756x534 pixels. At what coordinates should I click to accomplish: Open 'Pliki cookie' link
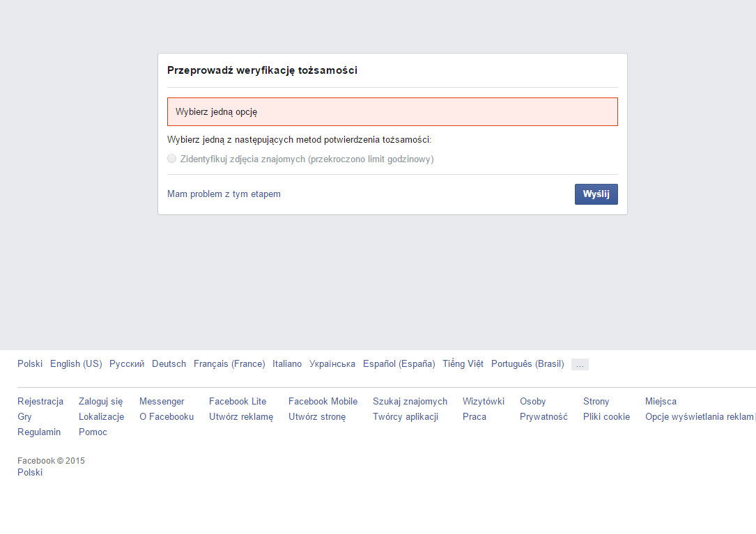point(606,417)
